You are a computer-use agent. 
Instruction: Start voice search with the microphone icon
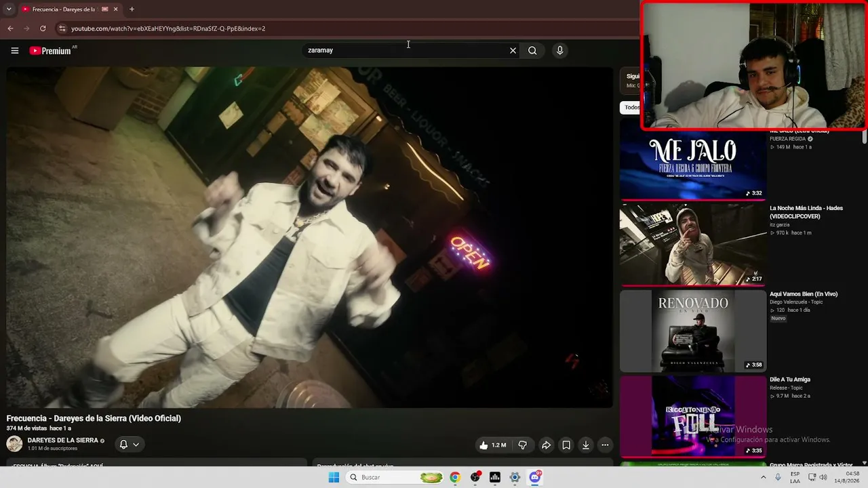point(559,50)
